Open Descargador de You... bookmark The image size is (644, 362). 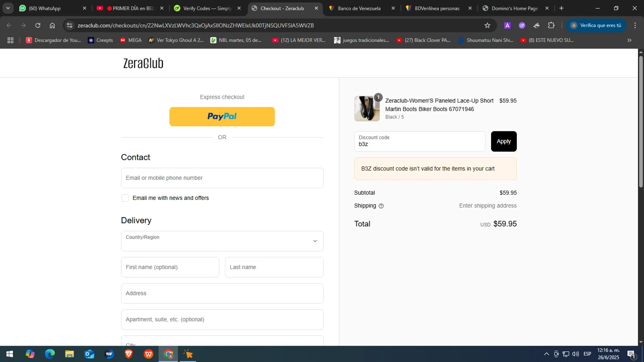point(53,40)
